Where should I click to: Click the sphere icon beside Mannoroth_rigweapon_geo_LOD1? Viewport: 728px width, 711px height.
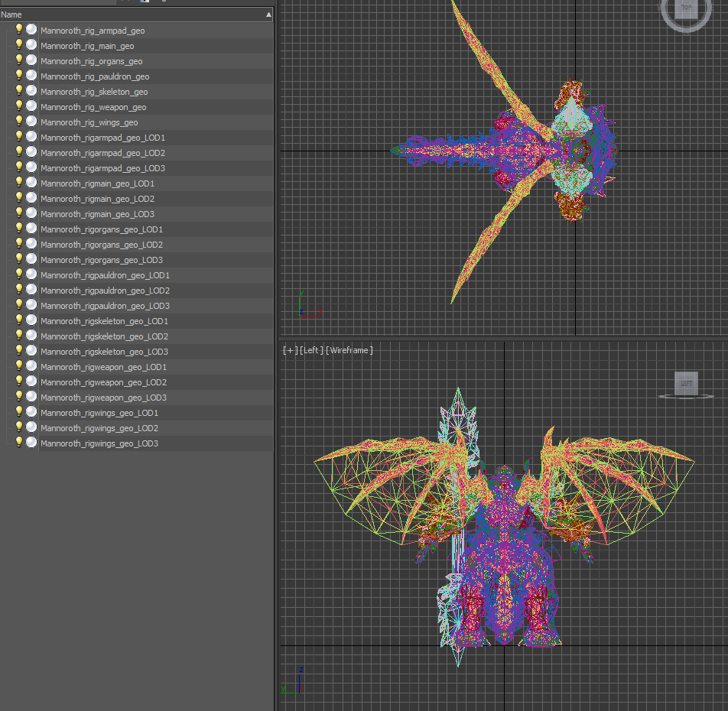(31, 367)
